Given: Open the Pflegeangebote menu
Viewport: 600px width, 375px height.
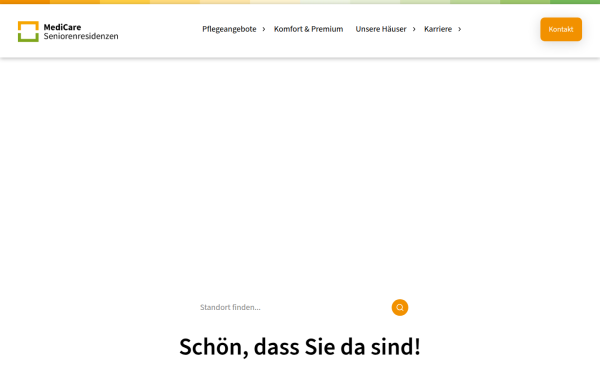Looking at the screenshot, I should point(229,29).
